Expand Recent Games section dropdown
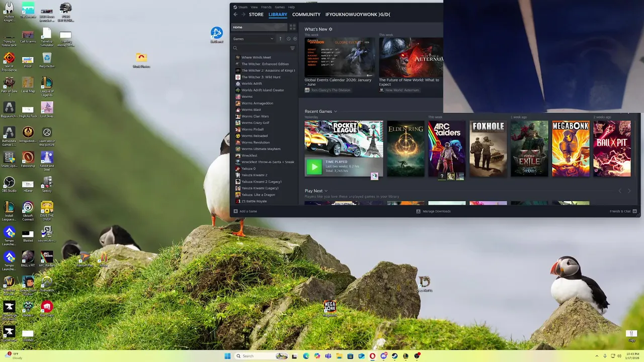 coord(336,112)
